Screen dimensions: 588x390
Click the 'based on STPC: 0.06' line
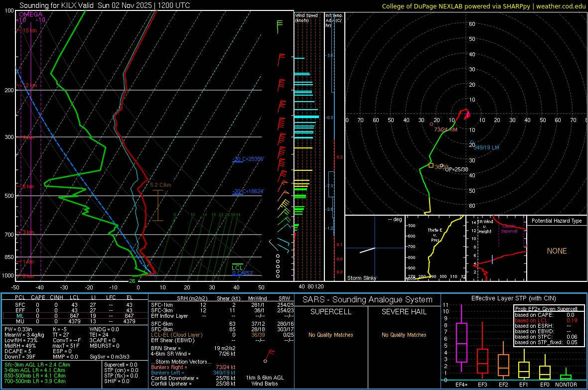pyautogui.click(x=546, y=337)
